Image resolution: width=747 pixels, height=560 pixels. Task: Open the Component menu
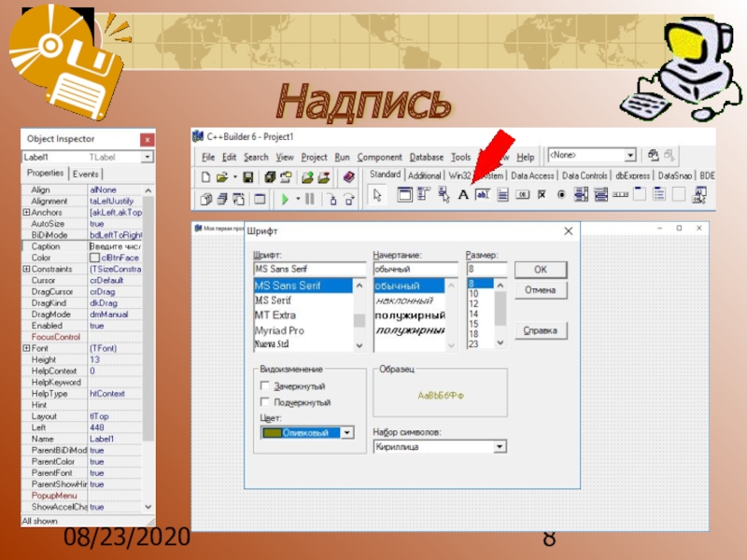379,157
